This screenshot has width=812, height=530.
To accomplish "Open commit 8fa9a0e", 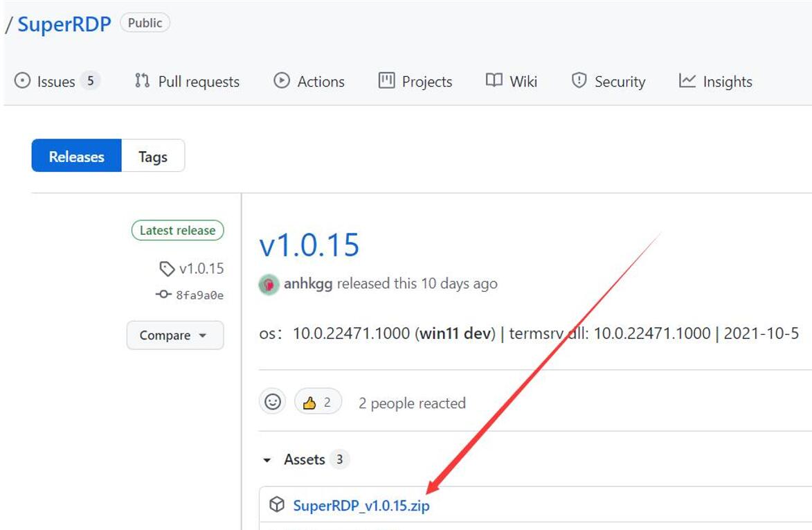I will pos(200,294).
